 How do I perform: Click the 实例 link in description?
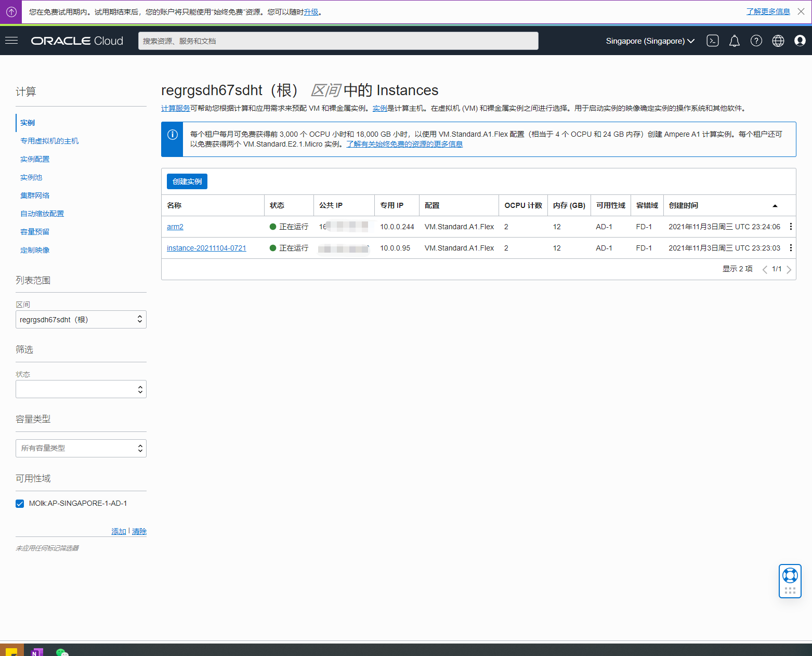pyautogui.click(x=380, y=108)
